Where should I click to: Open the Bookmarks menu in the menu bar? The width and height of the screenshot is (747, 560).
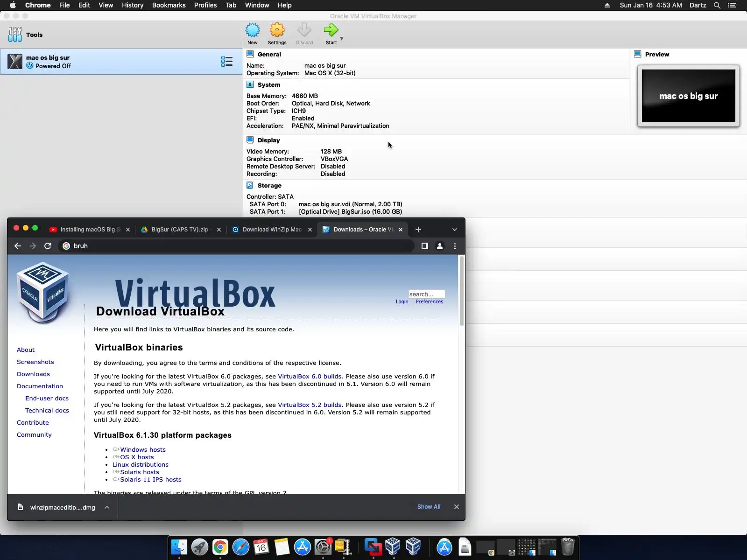click(x=169, y=5)
